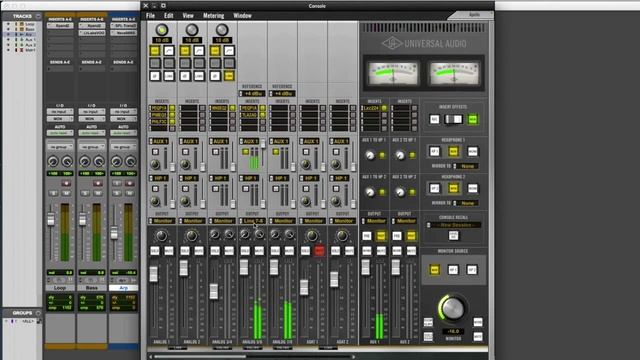The height and width of the screenshot is (360, 640).
Task: Select the Apollo device tab
Action: pos(473,15)
